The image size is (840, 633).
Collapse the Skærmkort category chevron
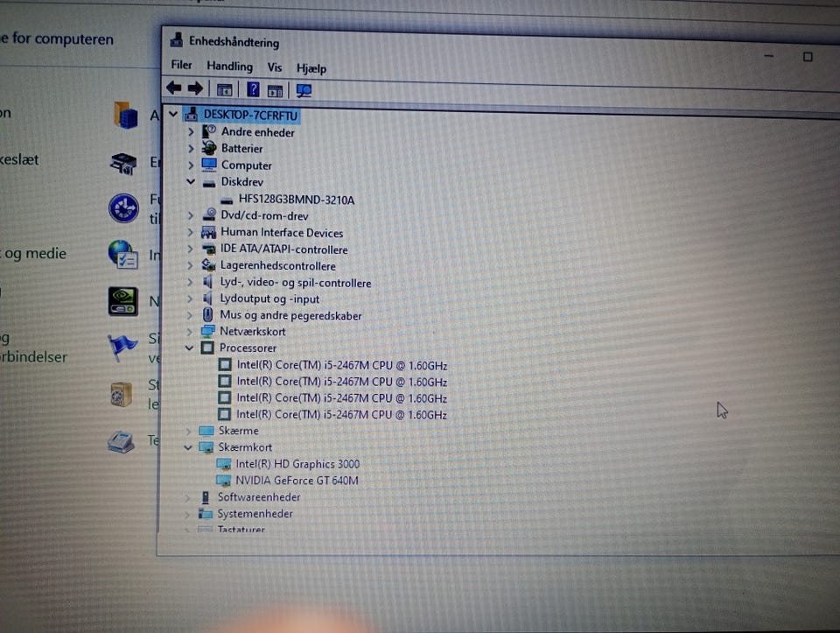pos(188,447)
